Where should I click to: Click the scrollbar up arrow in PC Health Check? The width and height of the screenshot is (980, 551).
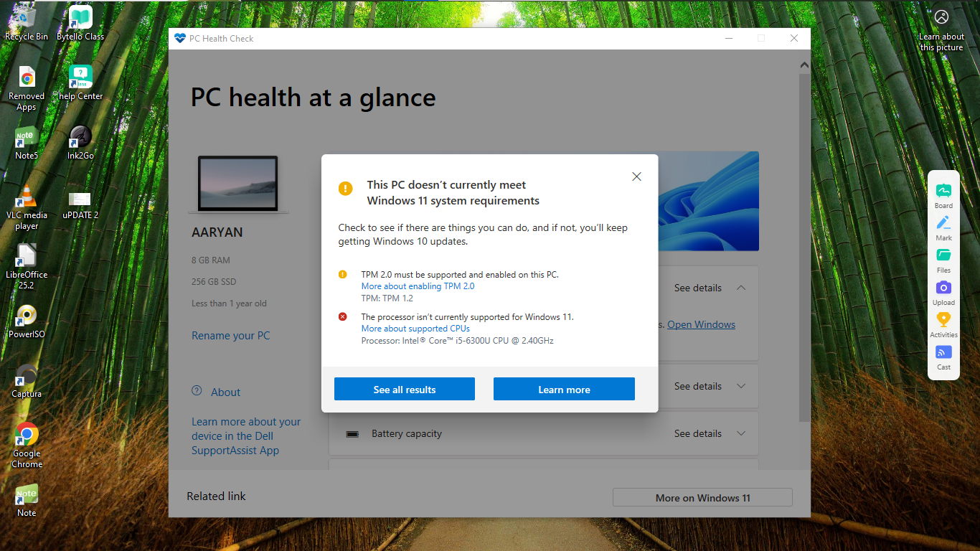point(805,66)
